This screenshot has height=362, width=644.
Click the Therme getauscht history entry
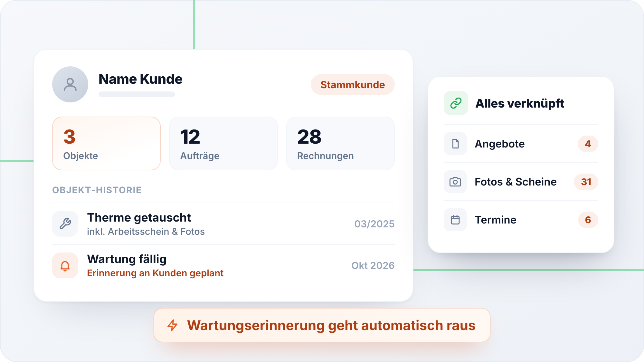click(223, 224)
